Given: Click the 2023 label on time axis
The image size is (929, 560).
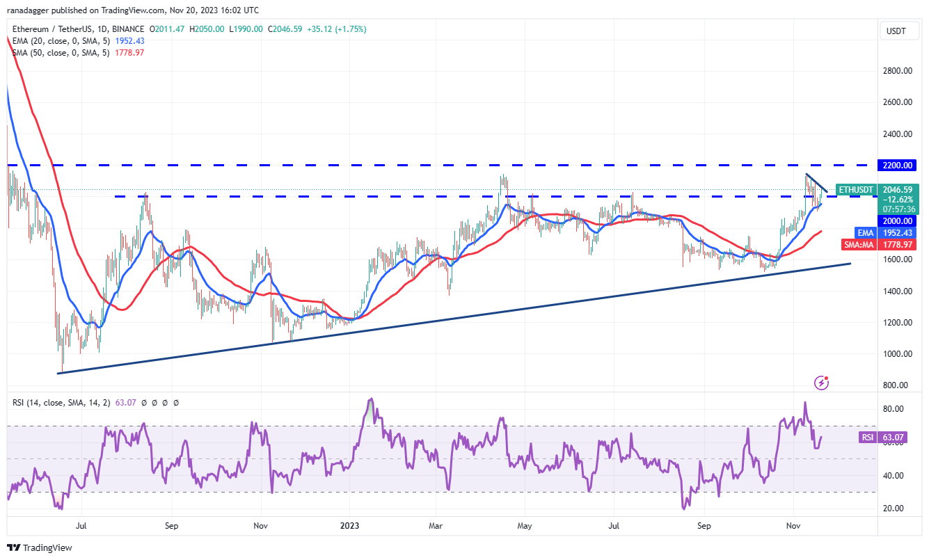Looking at the screenshot, I should 349,525.
